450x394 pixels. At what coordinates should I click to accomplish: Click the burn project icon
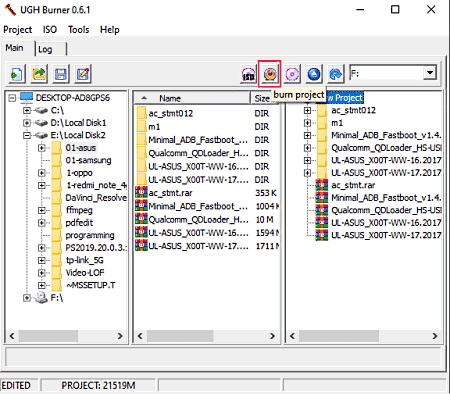[x=270, y=74]
